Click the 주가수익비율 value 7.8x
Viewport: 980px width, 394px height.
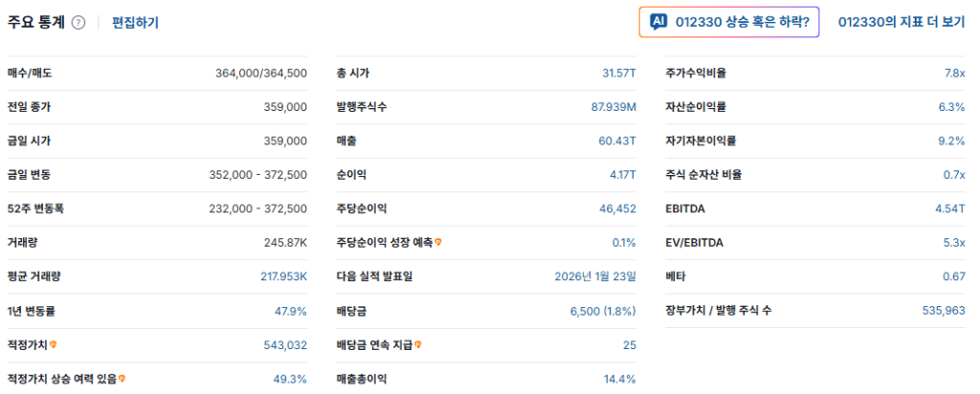pyautogui.click(x=954, y=73)
